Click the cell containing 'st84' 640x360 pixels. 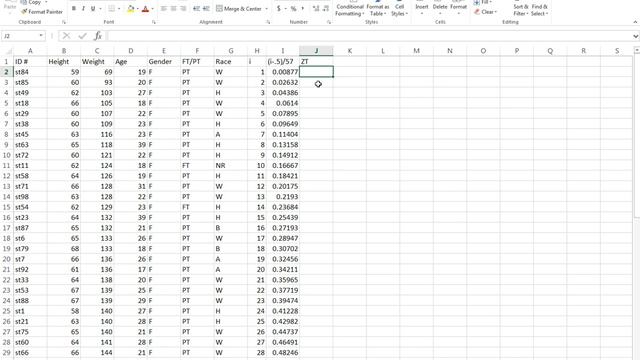pyautogui.click(x=30, y=72)
